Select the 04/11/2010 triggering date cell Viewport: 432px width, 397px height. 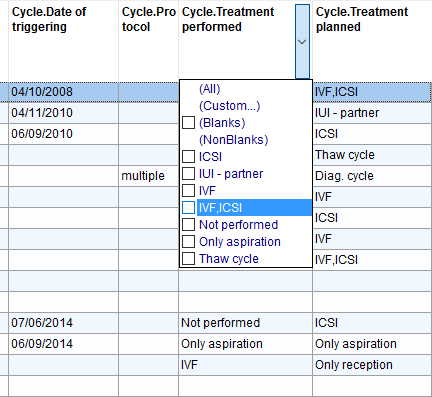point(63,113)
